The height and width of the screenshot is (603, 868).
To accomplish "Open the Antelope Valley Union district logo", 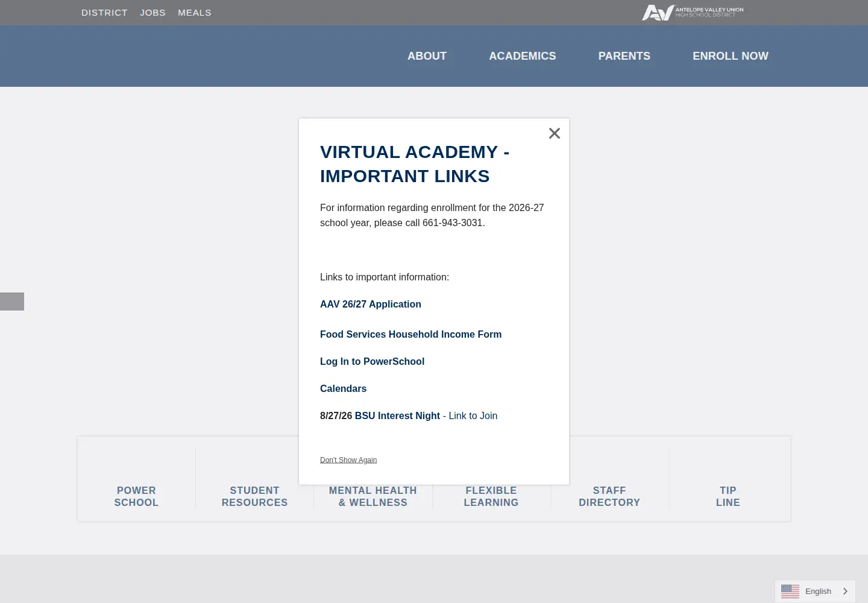I will (693, 13).
